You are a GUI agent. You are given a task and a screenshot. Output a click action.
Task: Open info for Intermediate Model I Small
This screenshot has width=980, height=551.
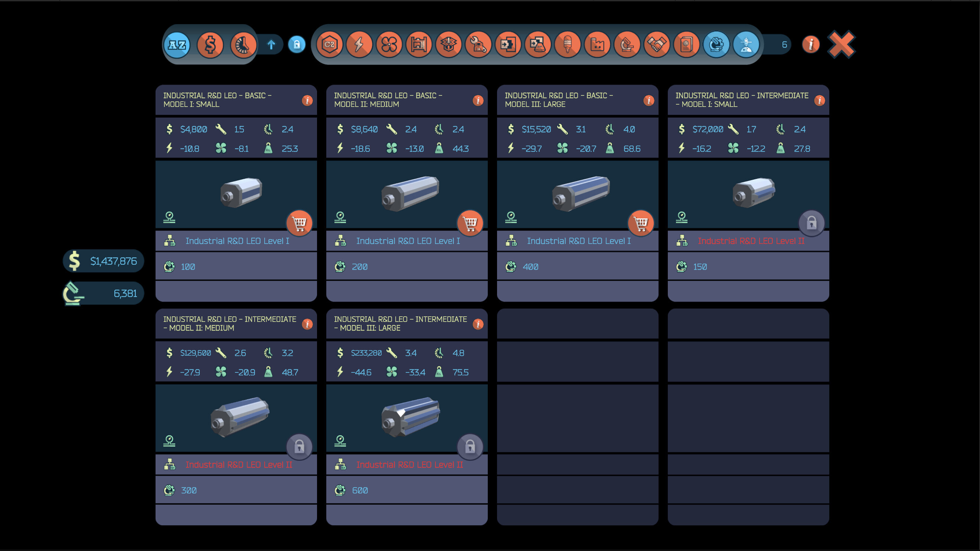820,101
